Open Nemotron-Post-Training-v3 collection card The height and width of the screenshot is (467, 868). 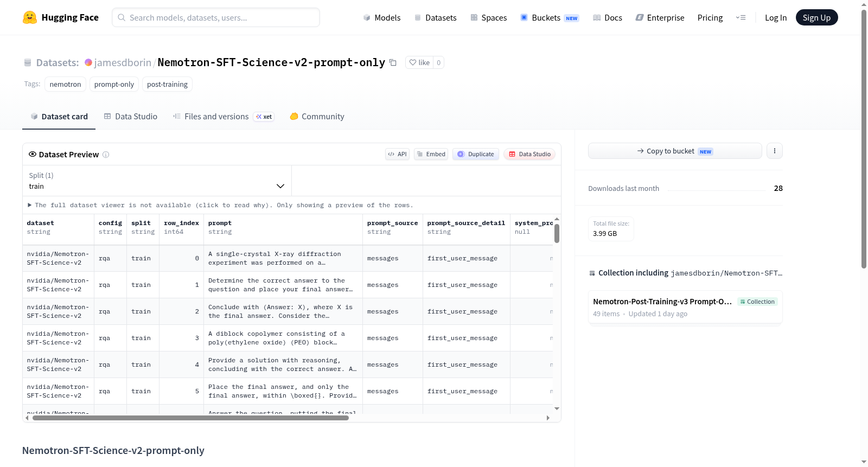tap(685, 307)
